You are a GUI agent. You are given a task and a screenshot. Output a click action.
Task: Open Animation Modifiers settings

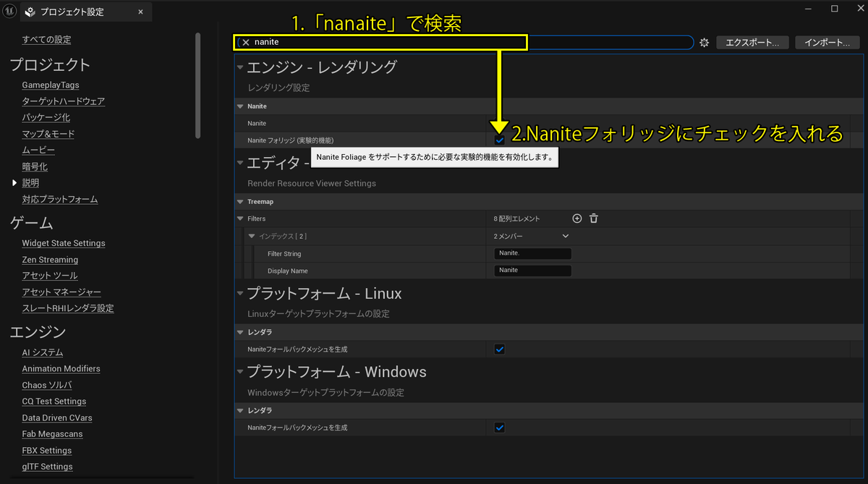pyautogui.click(x=61, y=369)
